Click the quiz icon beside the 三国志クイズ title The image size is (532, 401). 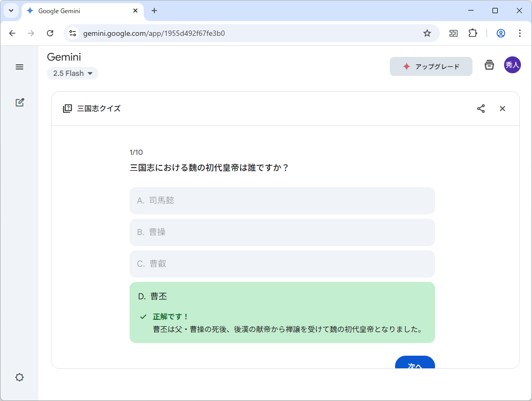[67, 108]
